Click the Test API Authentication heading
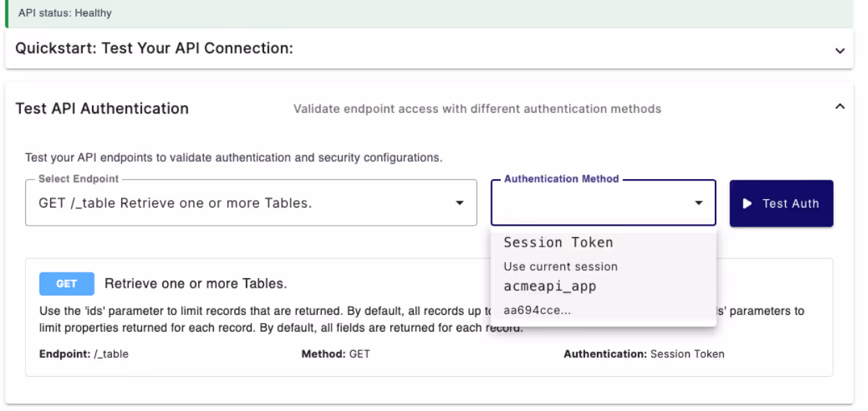Viewport: 868px width, 411px height. [102, 108]
